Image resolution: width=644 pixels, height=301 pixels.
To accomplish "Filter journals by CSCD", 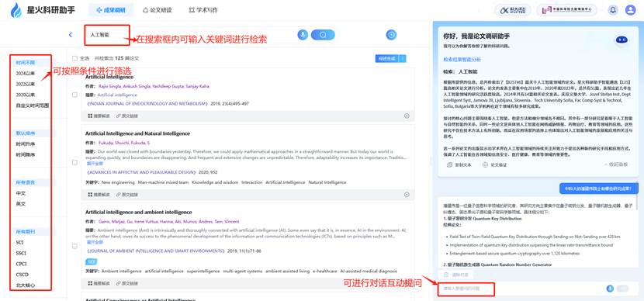I will pyautogui.click(x=22, y=275).
